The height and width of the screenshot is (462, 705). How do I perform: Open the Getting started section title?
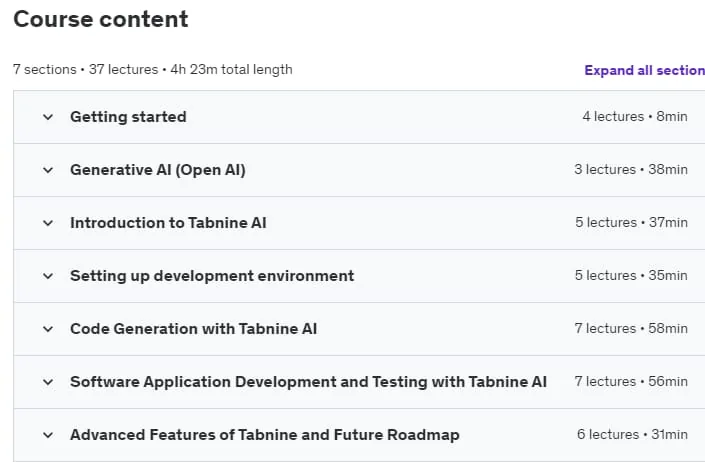(x=128, y=117)
